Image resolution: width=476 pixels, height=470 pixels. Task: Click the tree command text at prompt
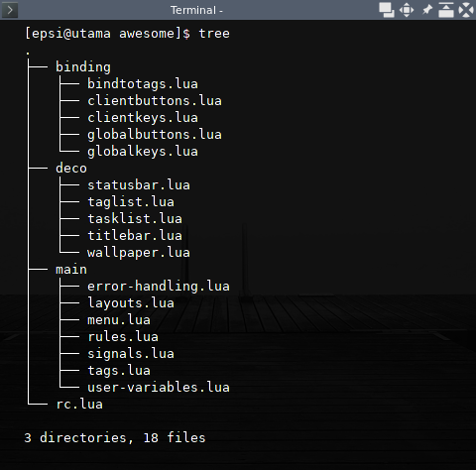214,34
